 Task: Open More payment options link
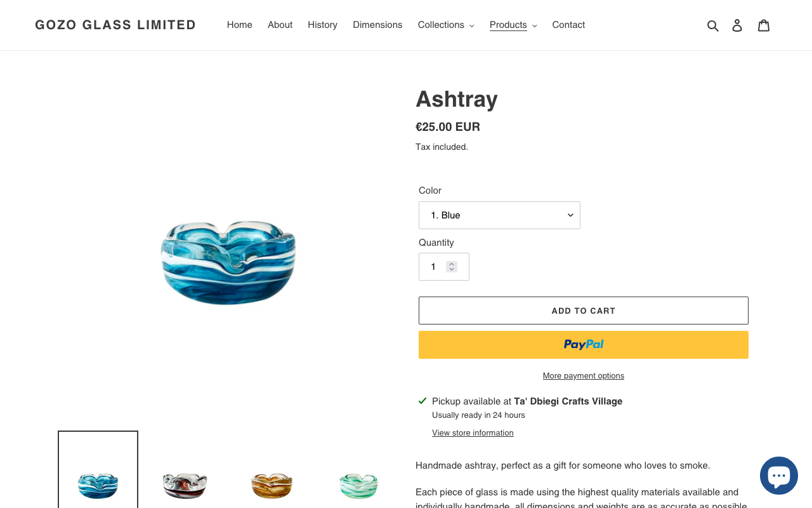(x=583, y=376)
